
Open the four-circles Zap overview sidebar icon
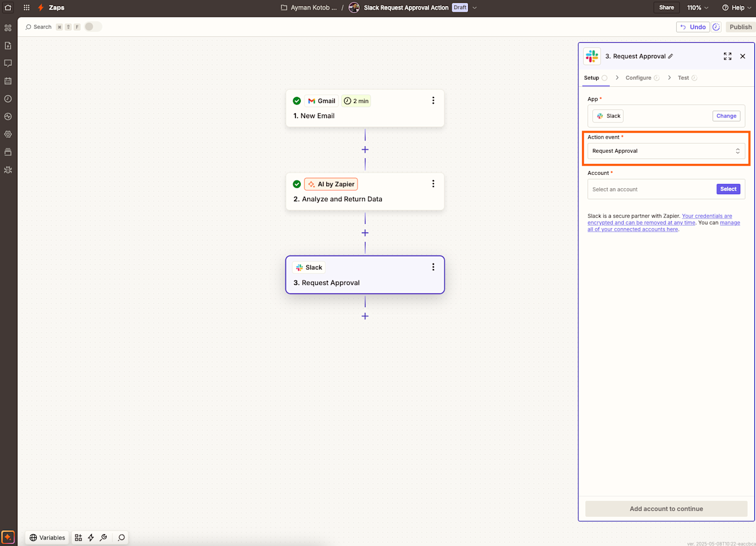pyautogui.click(x=8, y=28)
